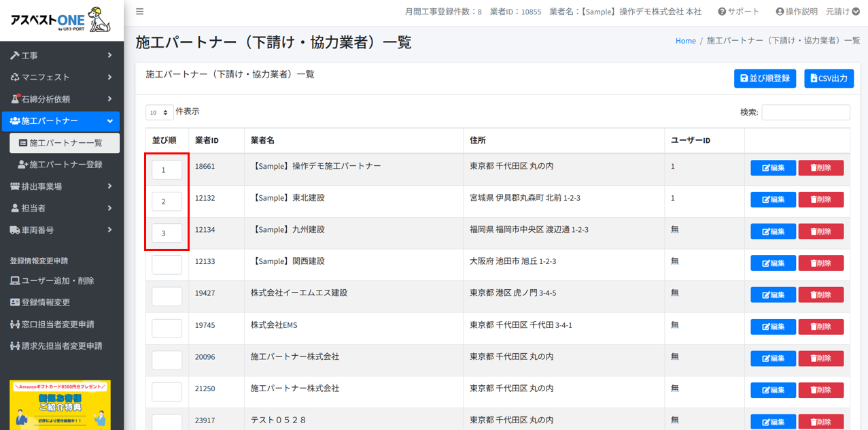Export list with CSV出力 button
The image size is (868, 430).
(x=829, y=78)
